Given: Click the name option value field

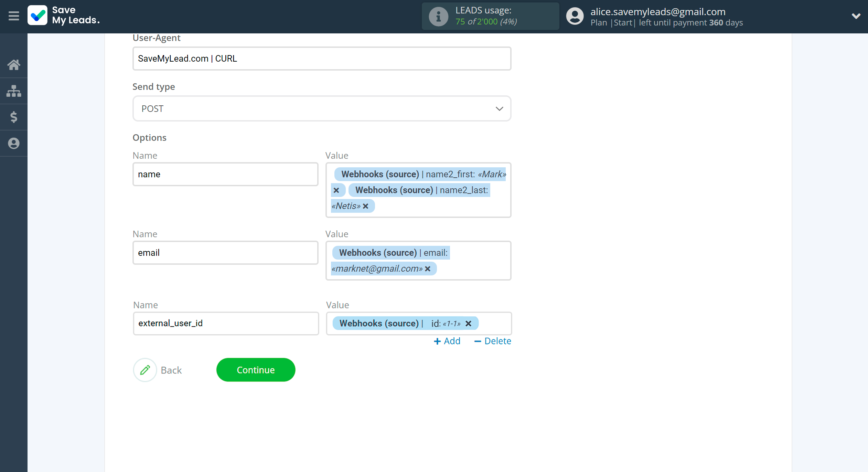Looking at the screenshot, I should (x=418, y=190).
